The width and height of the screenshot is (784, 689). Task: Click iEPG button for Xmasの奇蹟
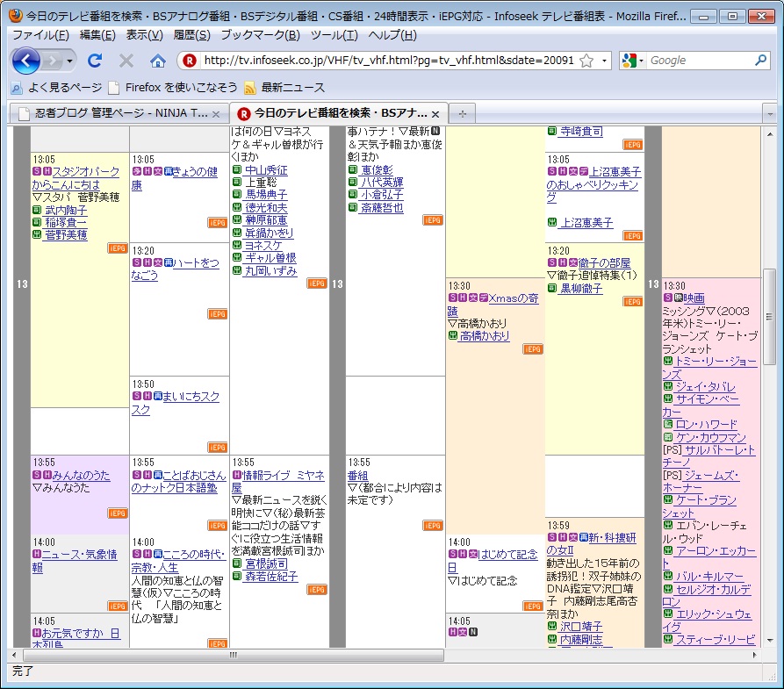pyautogui.click(x=533, y=349)
